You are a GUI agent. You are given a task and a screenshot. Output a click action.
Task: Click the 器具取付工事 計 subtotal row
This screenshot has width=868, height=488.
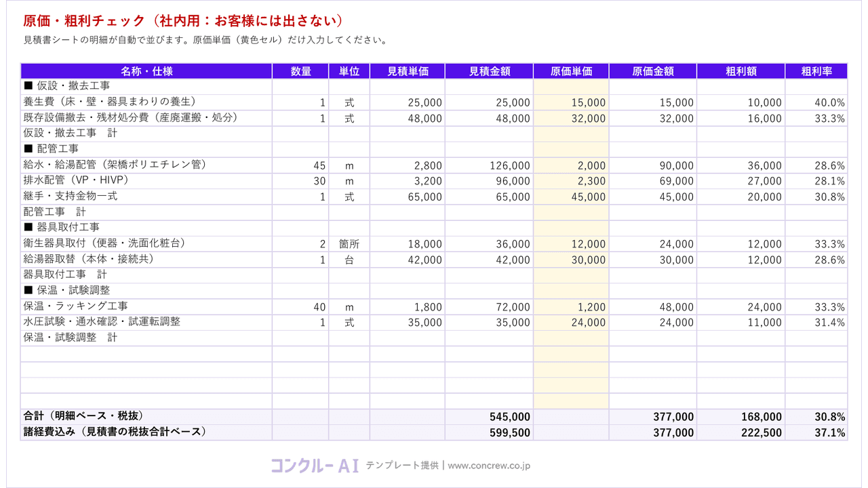tap(434, 275)
